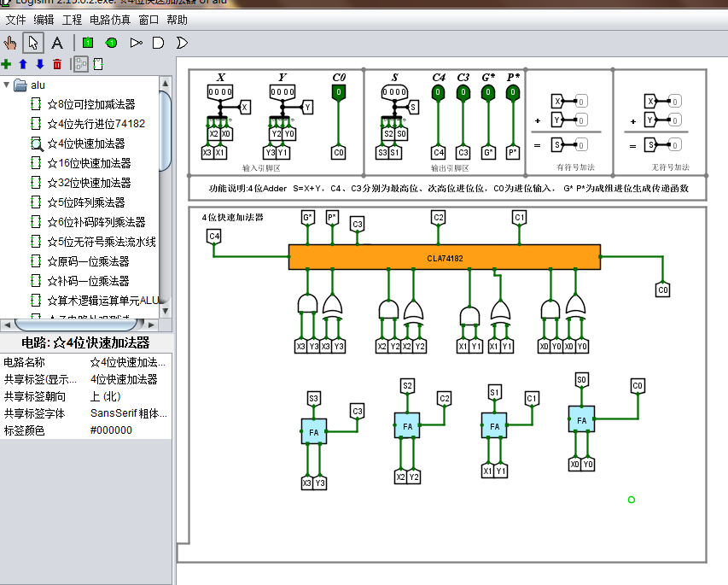Click tree scrollbar up arrow

(x=166, y=83)
